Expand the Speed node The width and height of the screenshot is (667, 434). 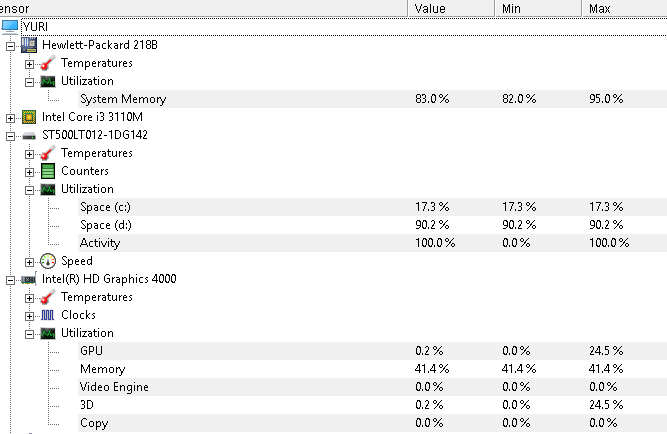pyautogui.click(x=29, y=262)
